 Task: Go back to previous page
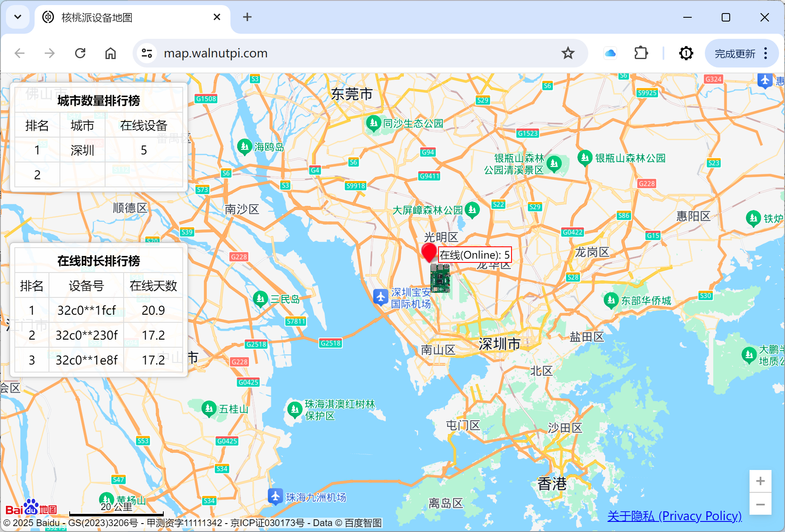click(x=20, y=53)
